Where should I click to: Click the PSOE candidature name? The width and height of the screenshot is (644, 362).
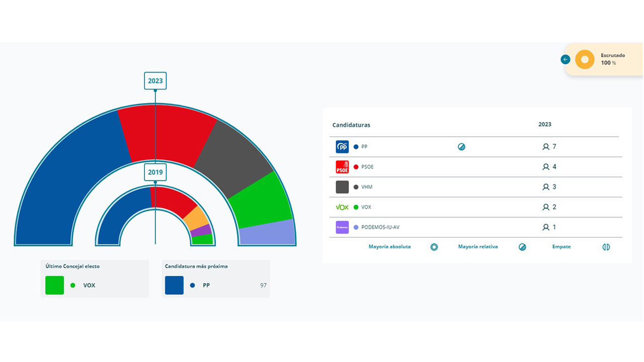click(x=367, y=167)
